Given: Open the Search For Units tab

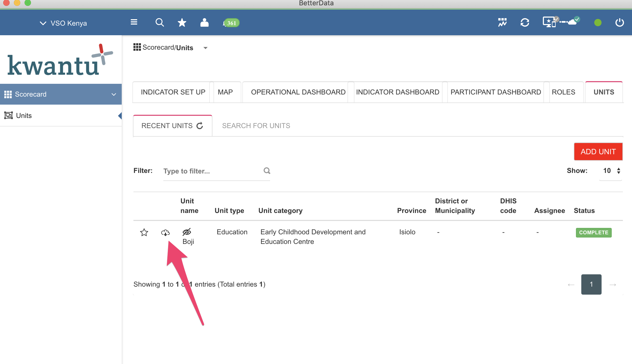Looking at the screenshot, I should click(256, 126).
